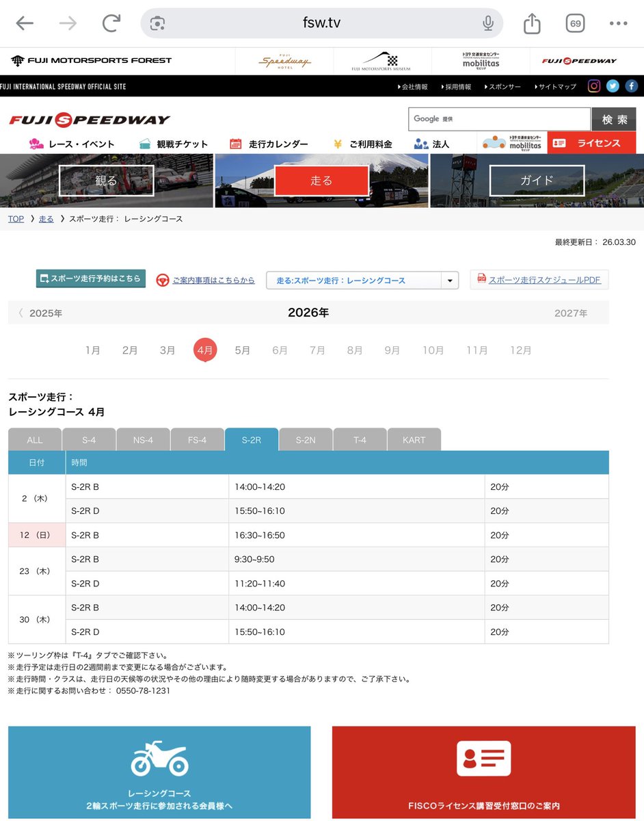Click 会社情報 header link
Screen dimensions: 644x821
point(413,87)
